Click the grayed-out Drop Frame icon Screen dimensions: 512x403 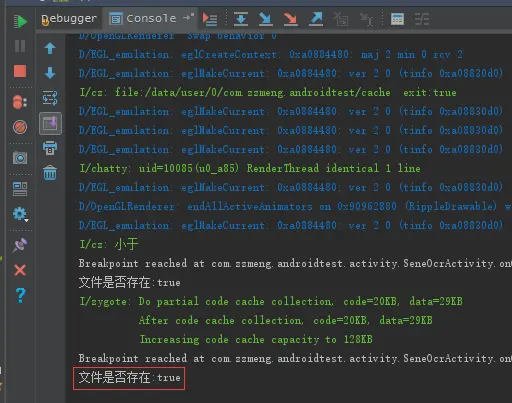(x=341, y=19)
